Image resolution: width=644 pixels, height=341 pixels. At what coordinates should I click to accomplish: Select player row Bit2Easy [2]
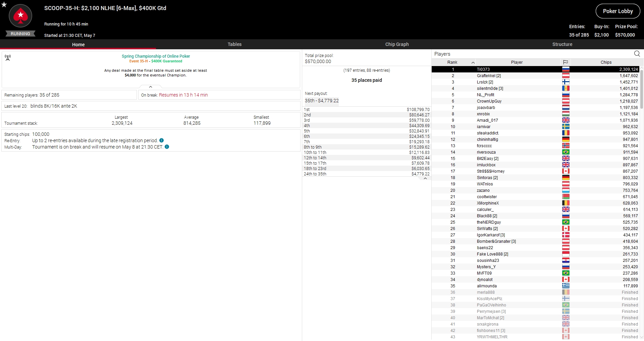(536, 159)
